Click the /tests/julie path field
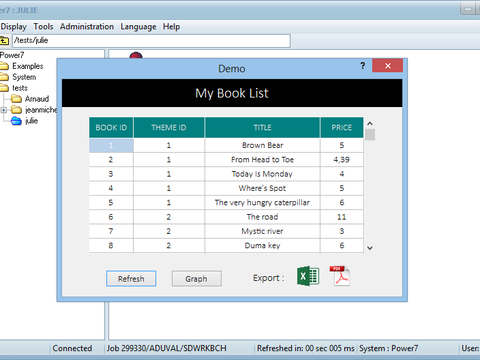 (151, 41)
